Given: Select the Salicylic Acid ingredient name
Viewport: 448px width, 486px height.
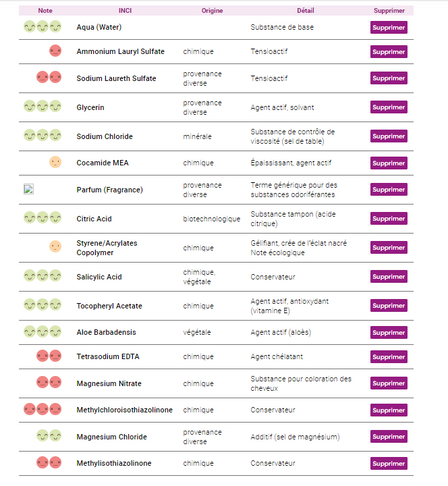Looking at the screenshot, I should (99, 277).
